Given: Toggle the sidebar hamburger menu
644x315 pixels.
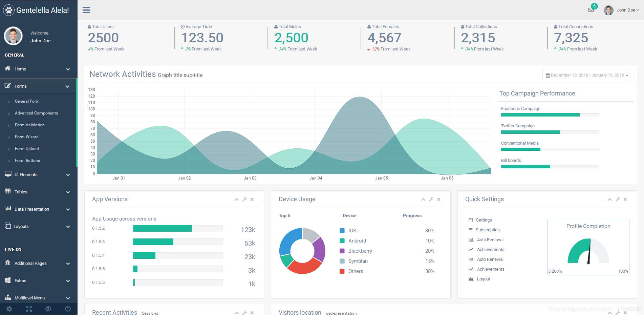Looking at the screenshot, I should pyautogui.click(x=86, y=10).
